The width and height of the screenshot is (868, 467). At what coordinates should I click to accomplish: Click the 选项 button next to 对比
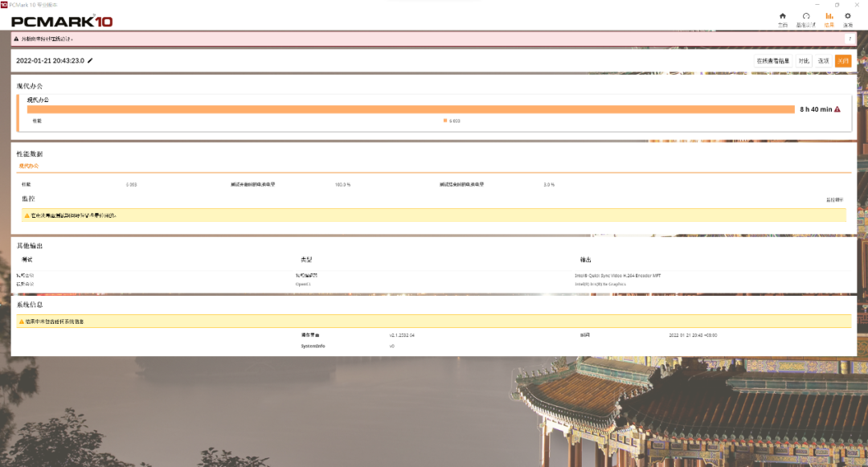(x=824, y=61)
